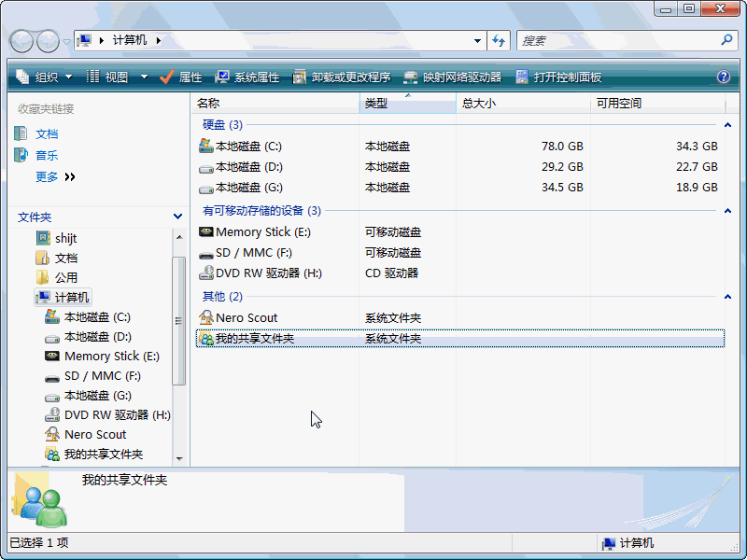Click the 视图 toolbar button

[107, 77]
